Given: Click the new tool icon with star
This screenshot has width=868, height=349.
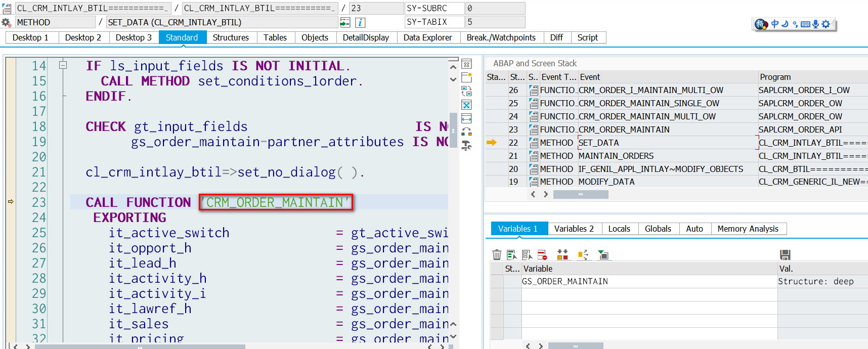Looking at the screenshot, I should tap(466, 77).
